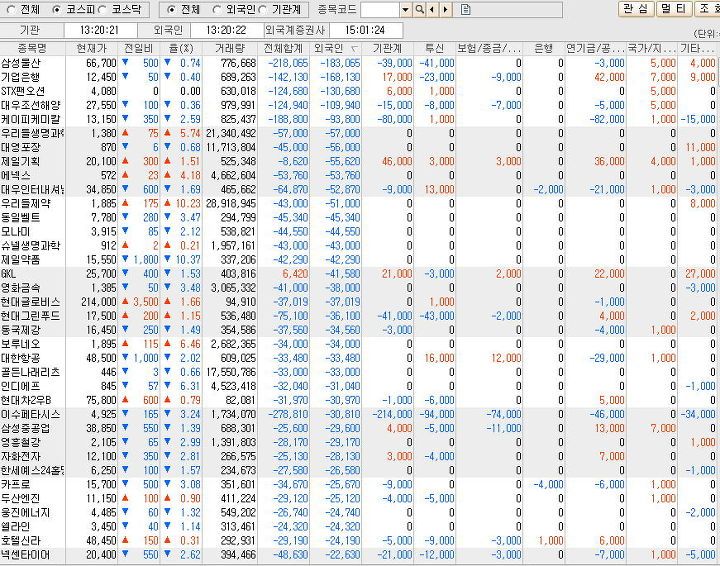Click 제일약품 change rate 10.37
The height and width of the screenshot is (566, 720).
(x=188, y=260)
